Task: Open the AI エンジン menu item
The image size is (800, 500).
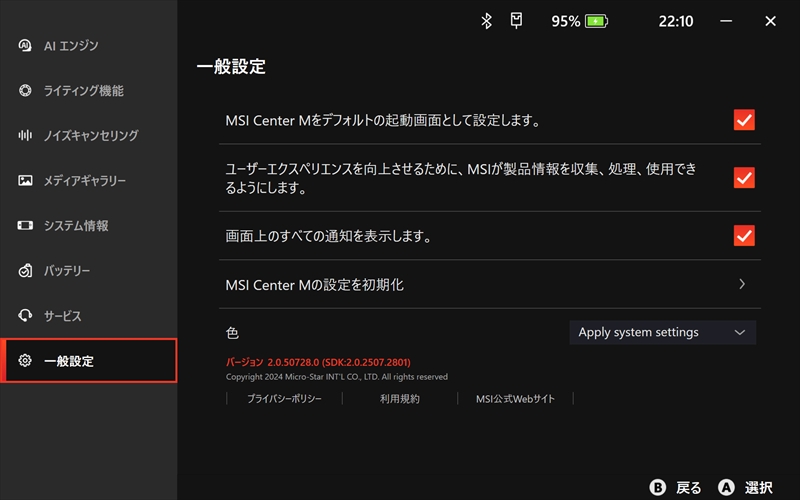Action: 71,45
